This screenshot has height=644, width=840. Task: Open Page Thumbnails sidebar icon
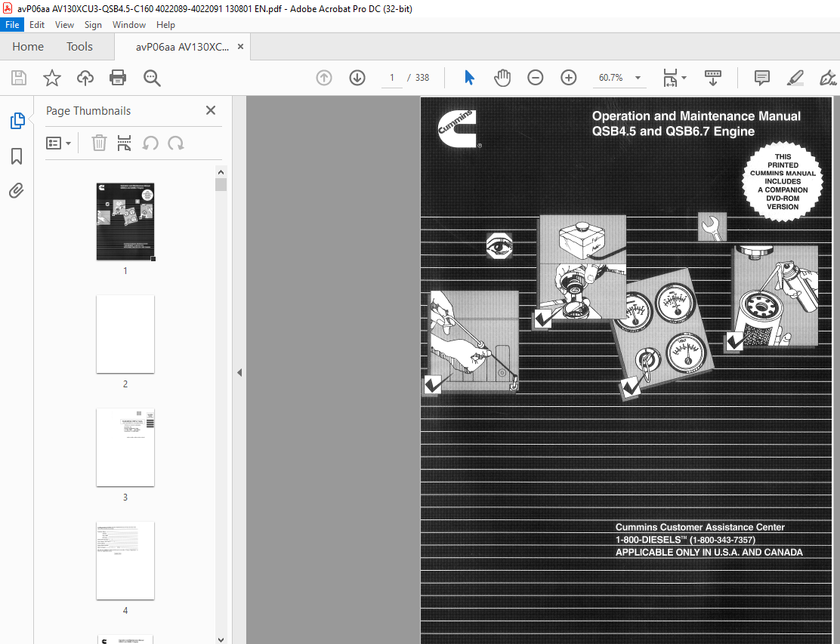[17, 121]
